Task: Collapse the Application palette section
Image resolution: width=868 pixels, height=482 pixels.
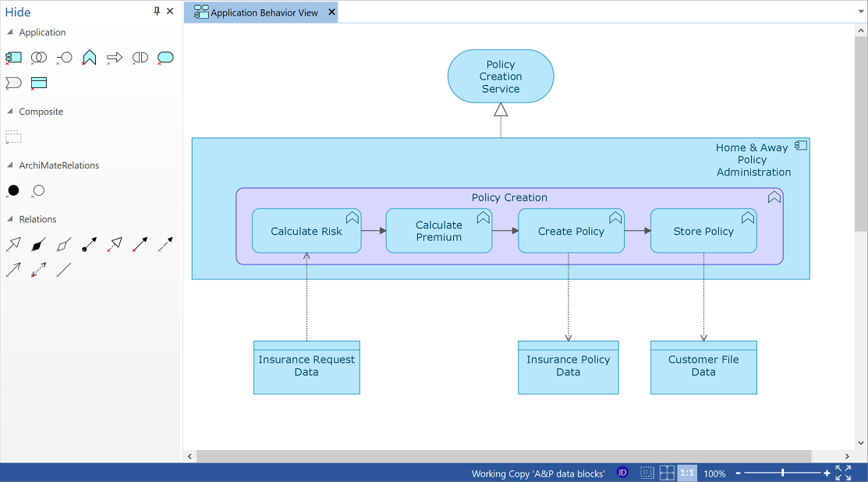Action: (x=10, y=33)
